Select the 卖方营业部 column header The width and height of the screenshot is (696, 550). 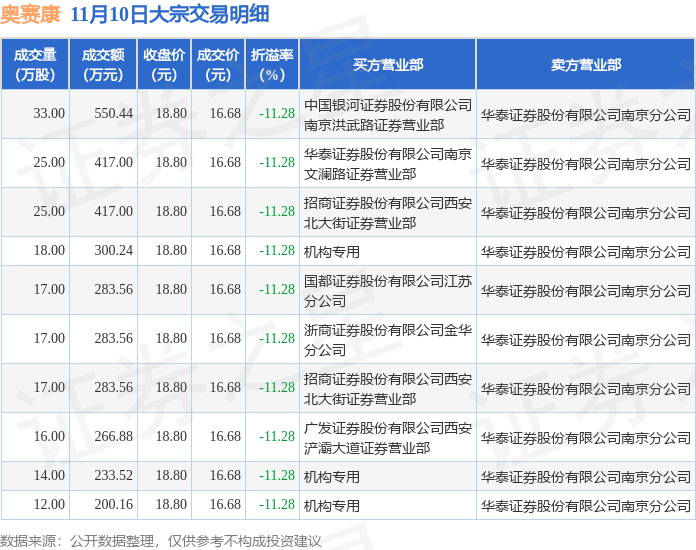pyautogui.click(x=585, y=64)
